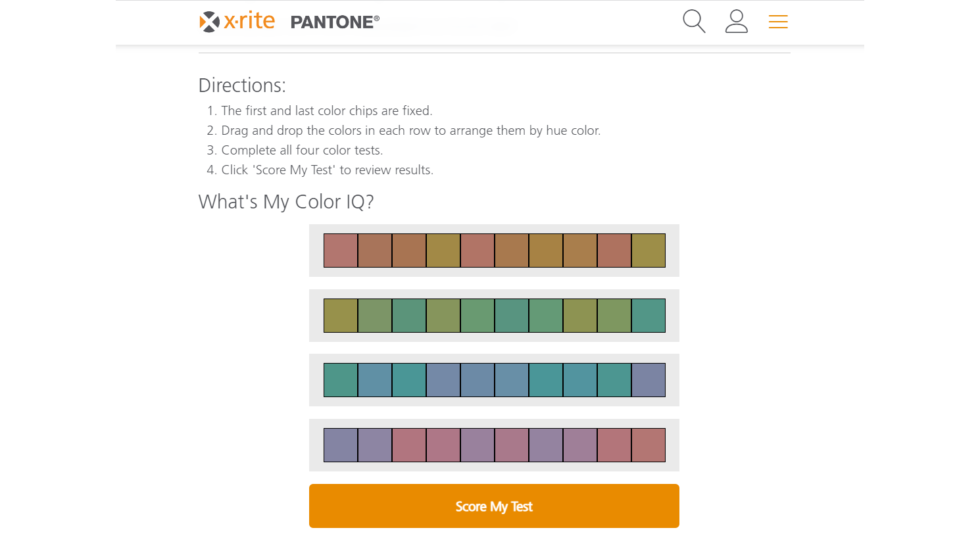The height and width of the screenshot is (551, 980).
Task: Select the pink ninth chip in the bottom row
Action: coord(614,445)
